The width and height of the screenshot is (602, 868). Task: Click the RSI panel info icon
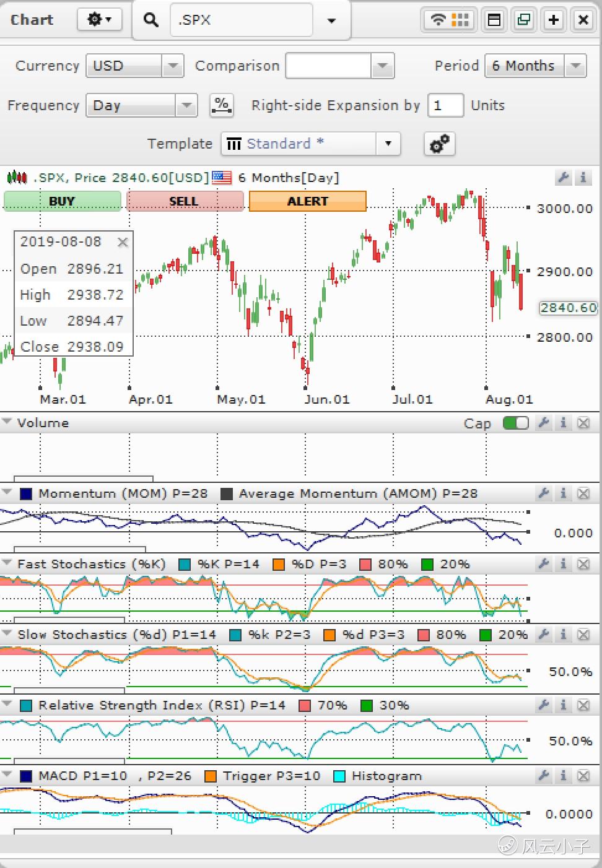(x=564, y=705)
